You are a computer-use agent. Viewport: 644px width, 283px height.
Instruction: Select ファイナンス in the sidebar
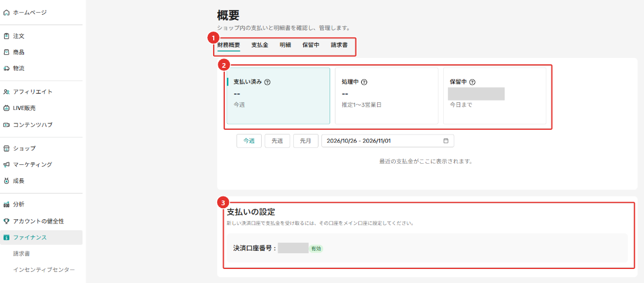coord(41,237)
